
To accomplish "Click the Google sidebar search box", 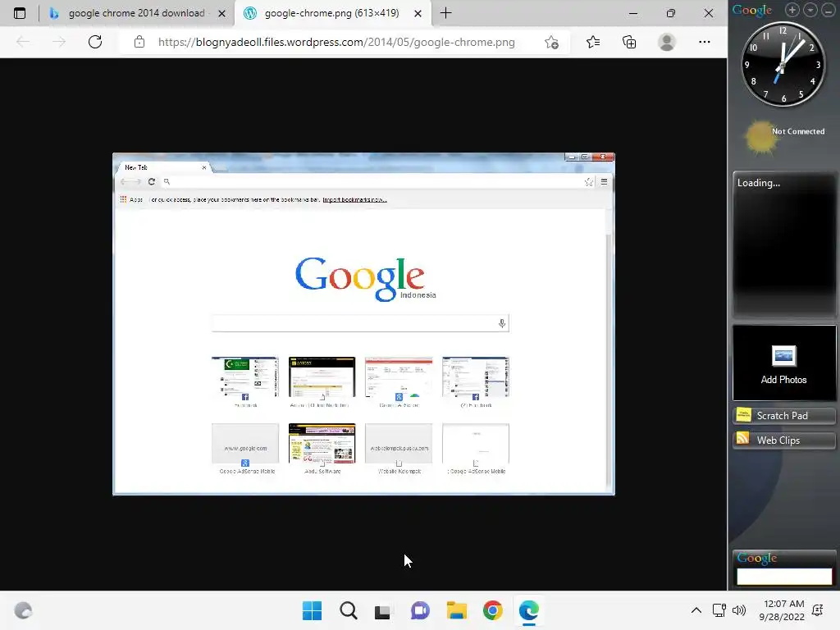I will [784, 577].
